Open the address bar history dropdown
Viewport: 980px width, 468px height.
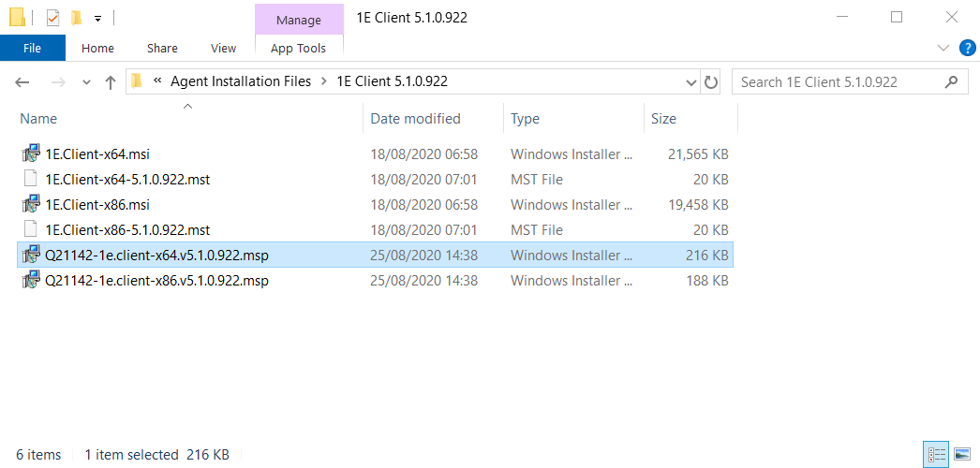point(691,82)
